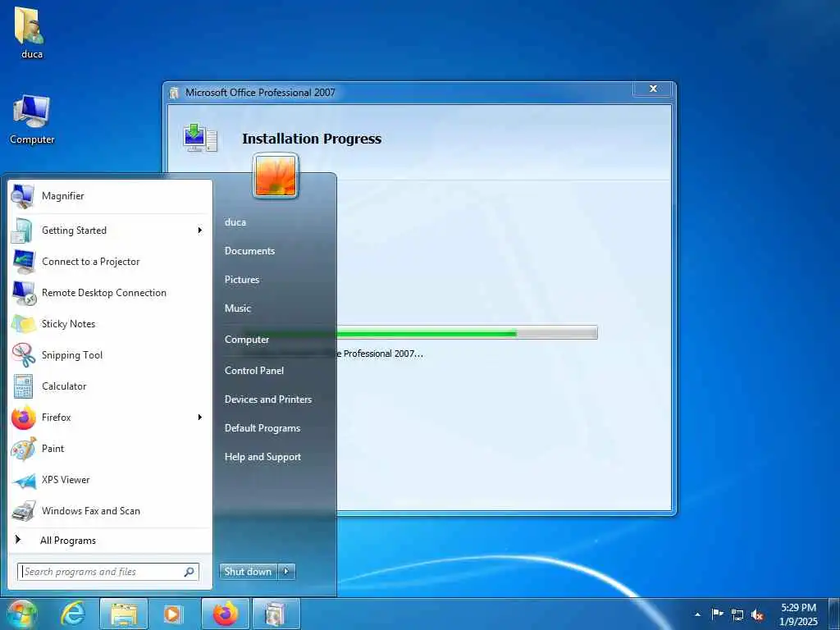The image size is (840, 630).
Task: Click the Action Center flag tray icon
Action: point(717,614)
